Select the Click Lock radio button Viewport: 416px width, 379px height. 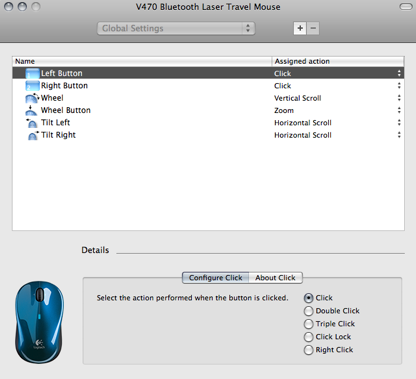coord(309,337)
